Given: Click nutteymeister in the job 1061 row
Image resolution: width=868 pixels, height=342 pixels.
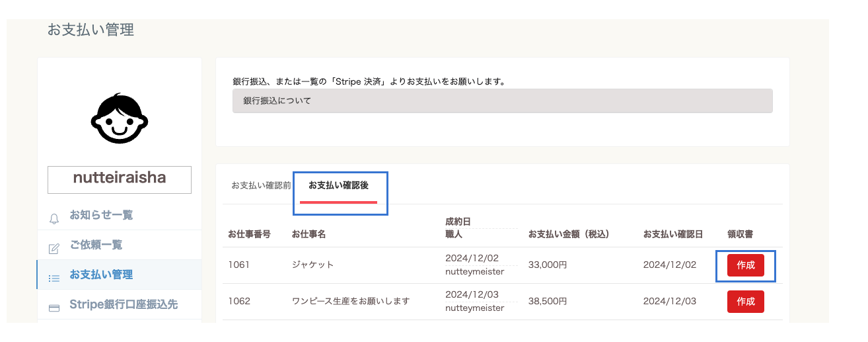Looking at the screenshot, I should click(474, 272).
